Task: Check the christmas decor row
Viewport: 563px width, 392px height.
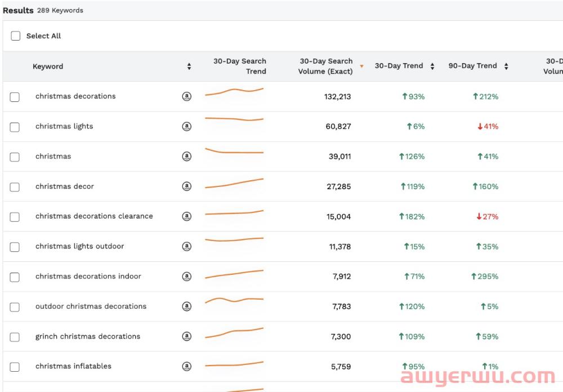Action: [x=15, y=187]
